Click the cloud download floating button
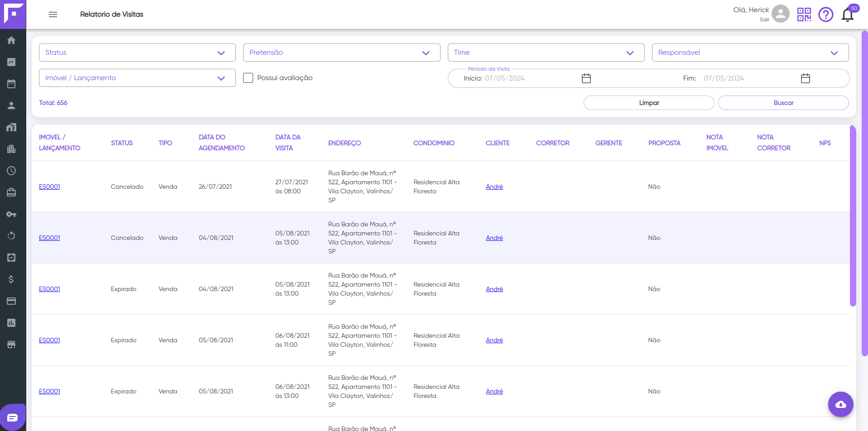868x431 pixels. (x=841, y=404)
